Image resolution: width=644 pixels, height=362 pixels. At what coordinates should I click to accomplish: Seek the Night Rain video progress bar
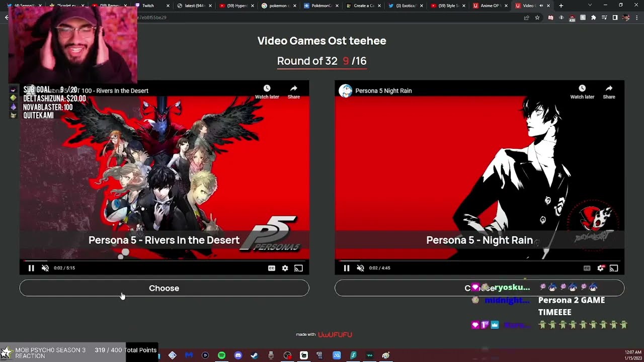479,260
